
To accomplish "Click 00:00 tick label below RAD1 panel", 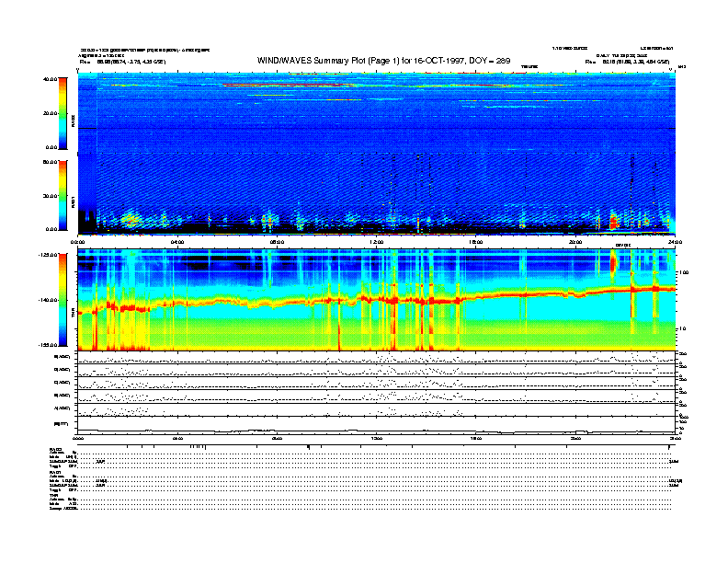I will [x=77, y=242].
